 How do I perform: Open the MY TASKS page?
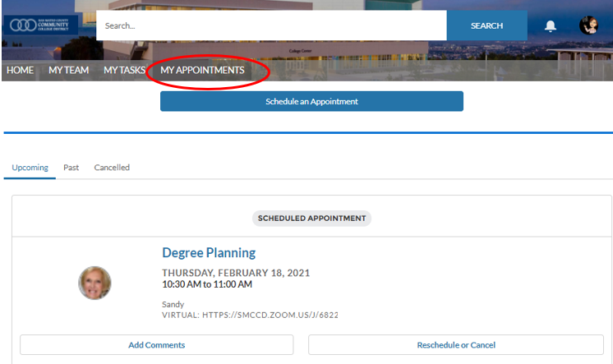pyautogui.click(x=124, y=71)
